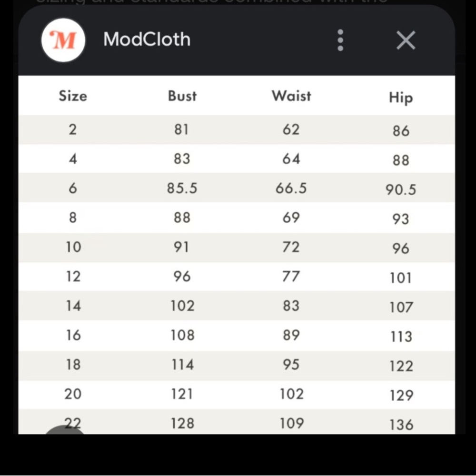This screenshot has width=476, height=476.
Task: Open the three-dot more options menu
Action: (340, 40)
